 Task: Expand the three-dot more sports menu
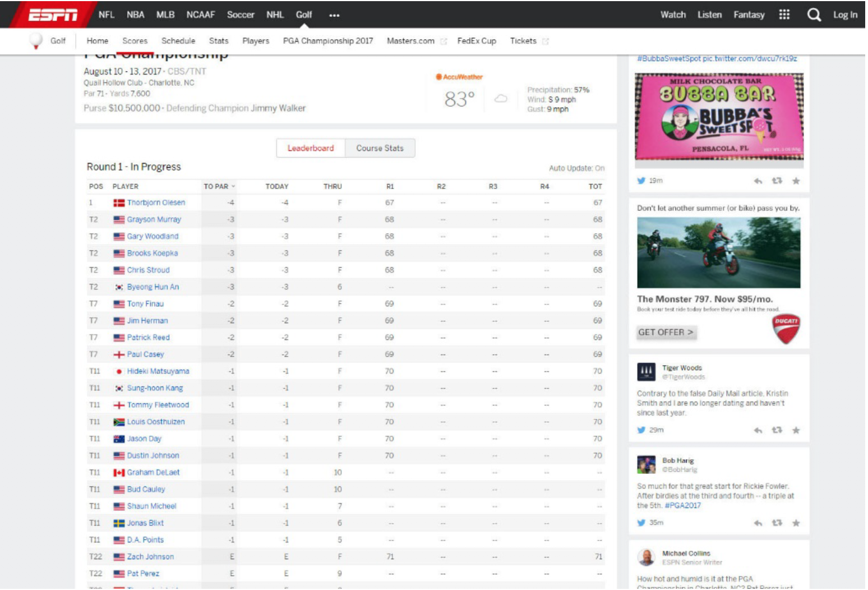335,15
